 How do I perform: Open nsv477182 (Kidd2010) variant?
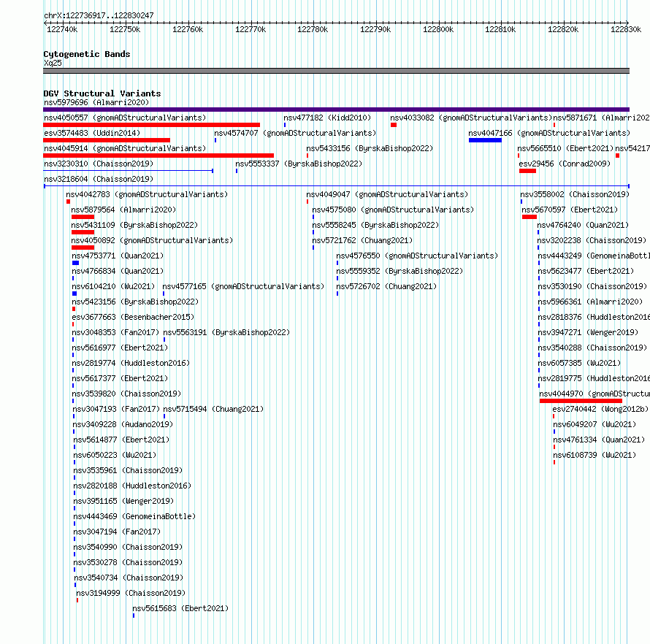pos(327,118)
